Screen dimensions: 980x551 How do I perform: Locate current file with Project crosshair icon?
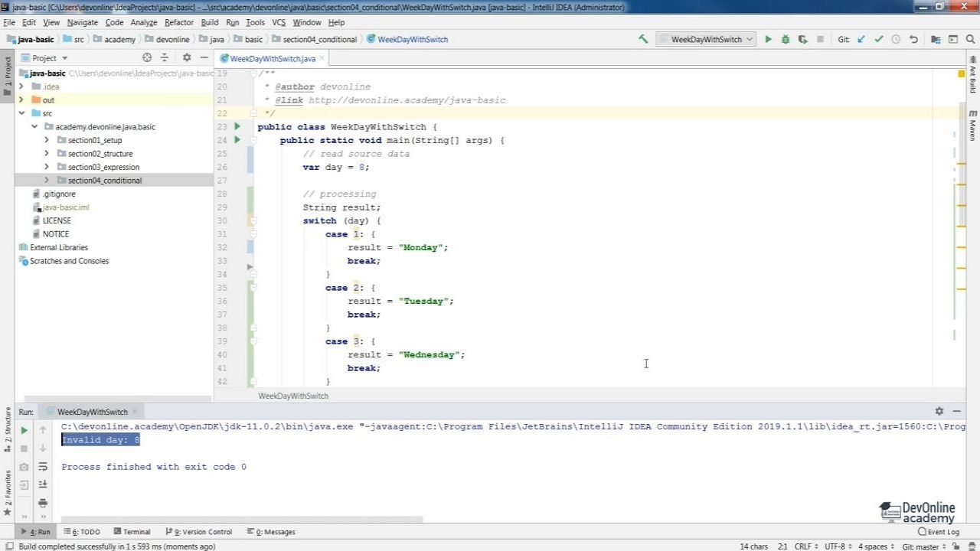pos(147,57)
